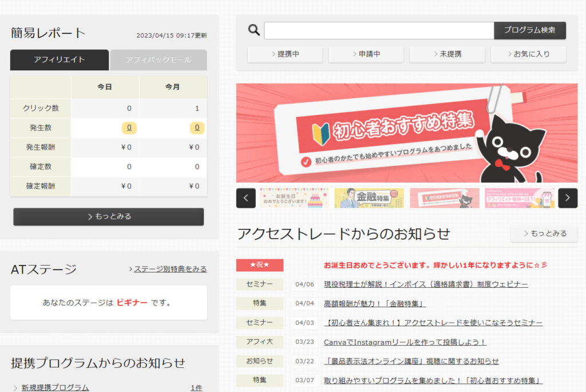This screenshot has height=392, width=586.
Task: Filter programs by 提携中
Action: (285, 54)
